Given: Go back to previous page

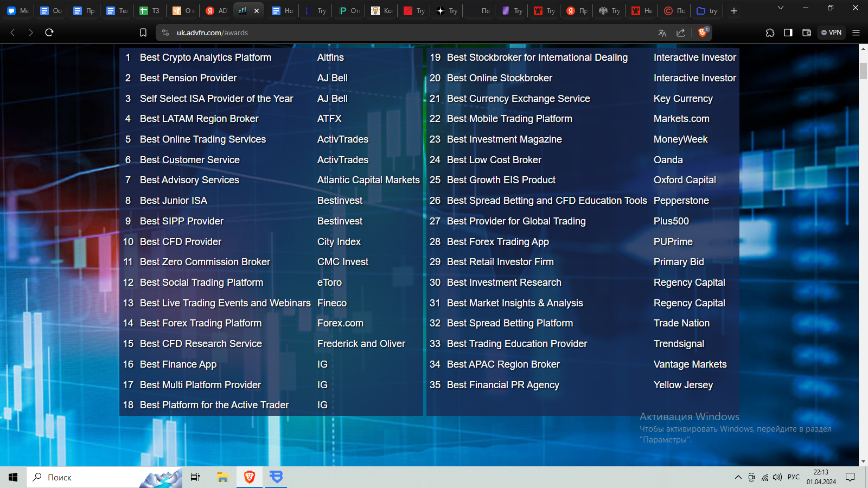Looking at the screenshot, I should click(12, 33).
